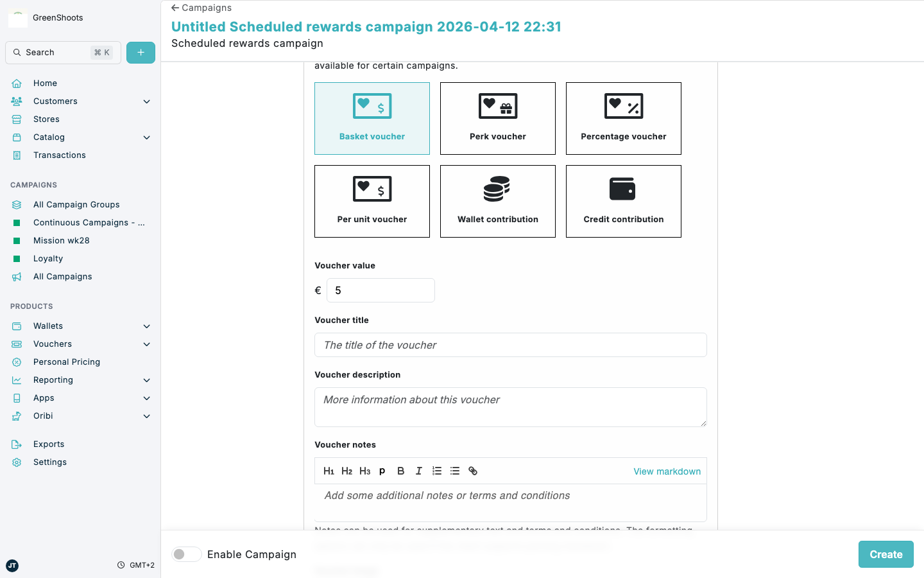924x578 pixels.
Task: Select the Basket voucher card
Action: [x=372, y=118]
